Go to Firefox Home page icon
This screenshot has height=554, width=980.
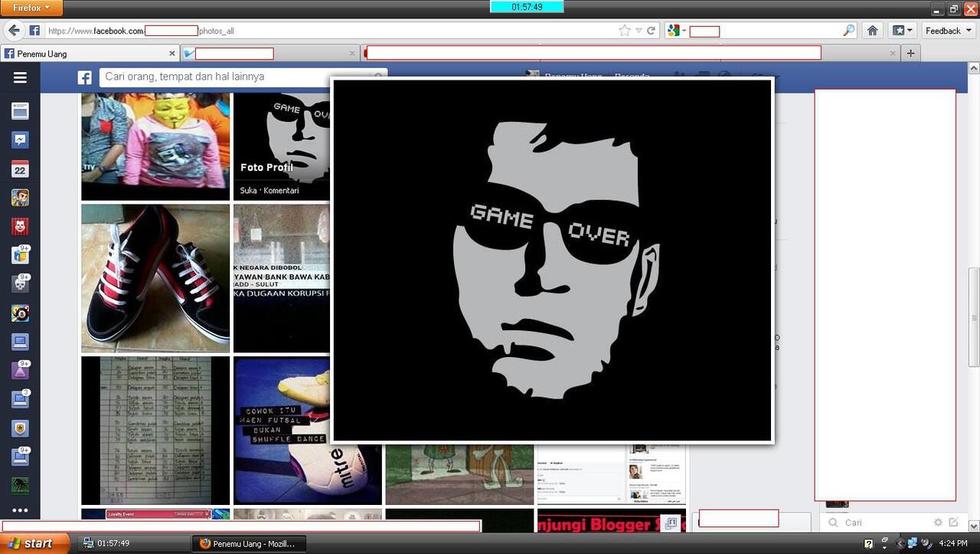872,31
